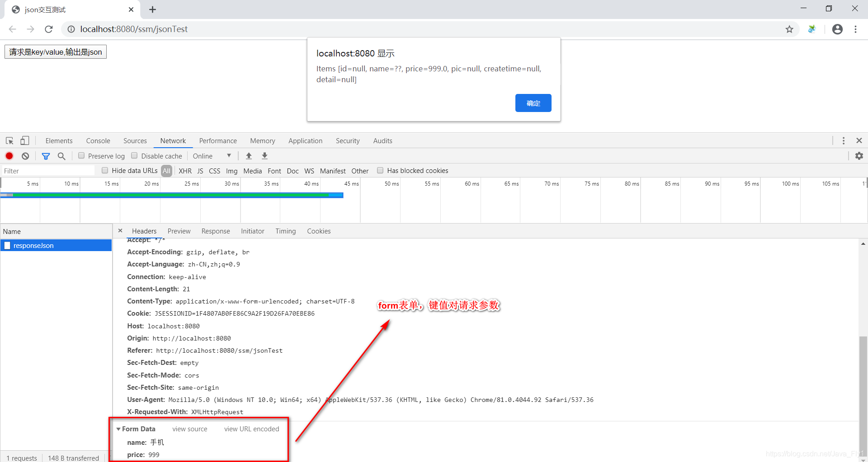Clear the network log
The height and width of the screenshot is (462, 868).
click(x=25, y=156)
